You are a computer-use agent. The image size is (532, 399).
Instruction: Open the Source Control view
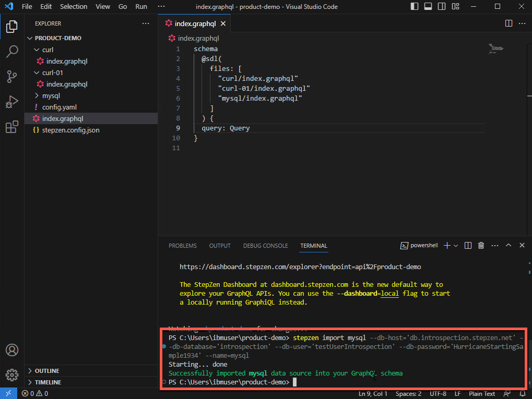[x=11, y=77]
